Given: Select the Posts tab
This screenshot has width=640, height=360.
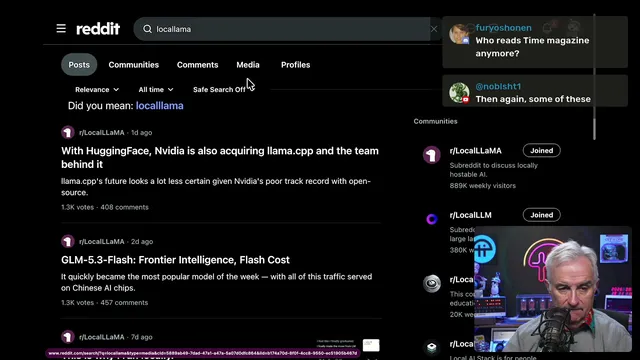Looking at the screenshot, I should (79, 64).
